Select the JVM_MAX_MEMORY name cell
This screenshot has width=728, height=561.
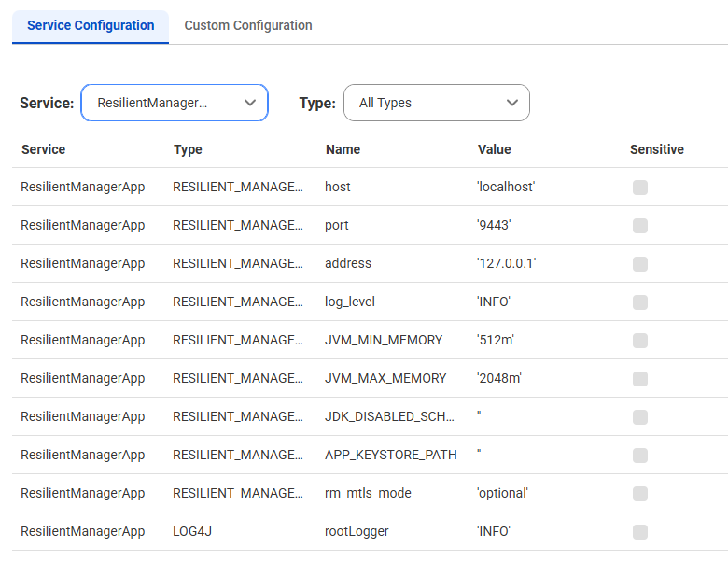tap(385, 378)
